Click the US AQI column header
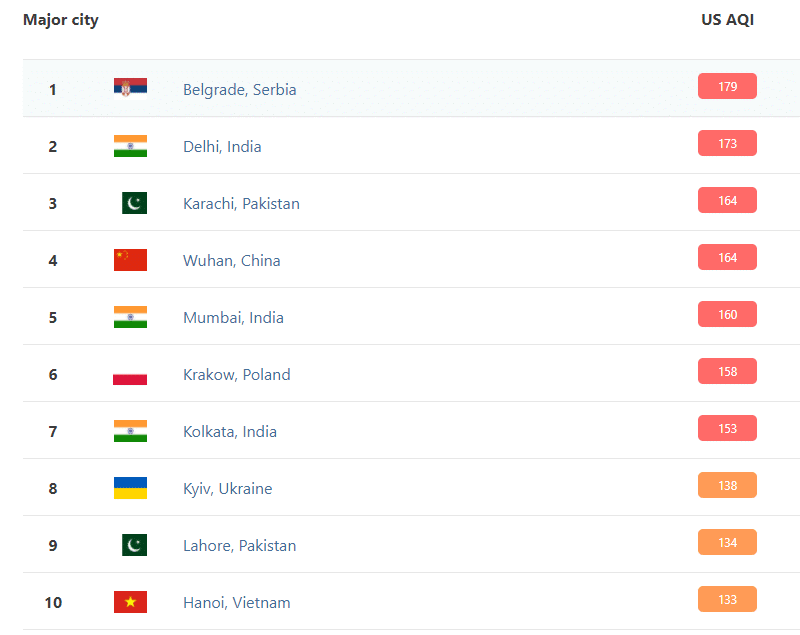Screen dimensions: 800x635 [727, 20]
